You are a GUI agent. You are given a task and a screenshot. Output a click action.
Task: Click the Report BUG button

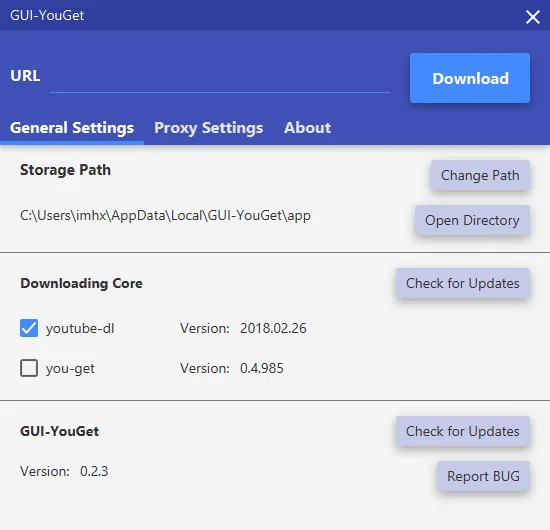coord(483,476)
